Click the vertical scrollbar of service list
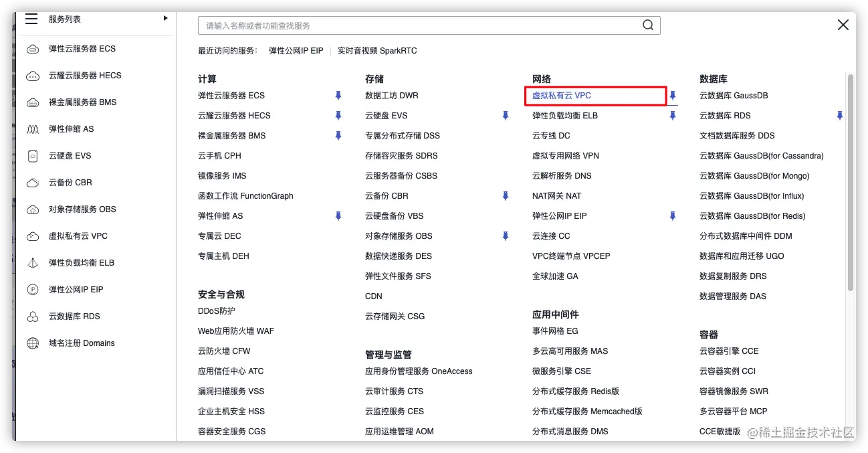 click(x=851, y=182)
